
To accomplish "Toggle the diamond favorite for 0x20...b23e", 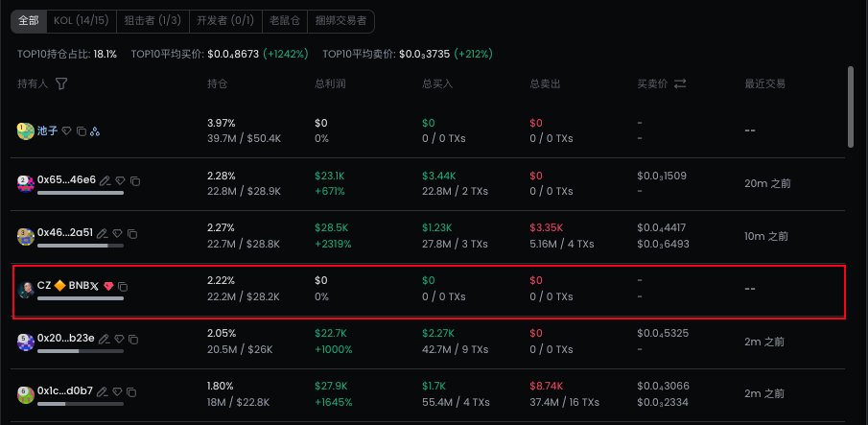I will [x=119, y=339].
